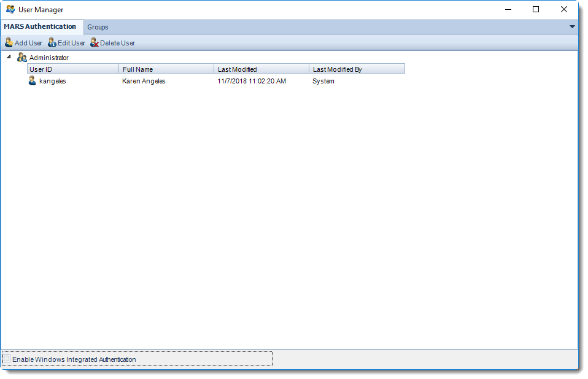This screenshot has width=588, height=379.
Task: Enable Windows Integrated Authentication checkbox
Action: pyautogui.click(x=7, y=359)
